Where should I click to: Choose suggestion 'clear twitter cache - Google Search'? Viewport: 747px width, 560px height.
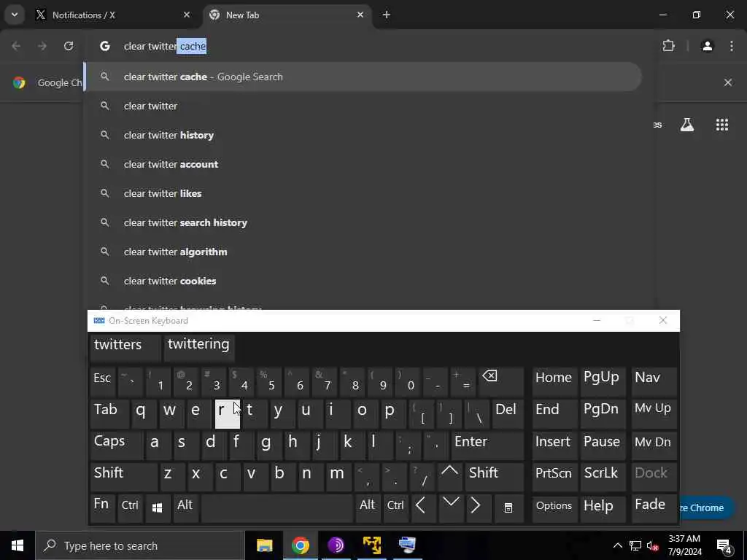pos(363,77)
